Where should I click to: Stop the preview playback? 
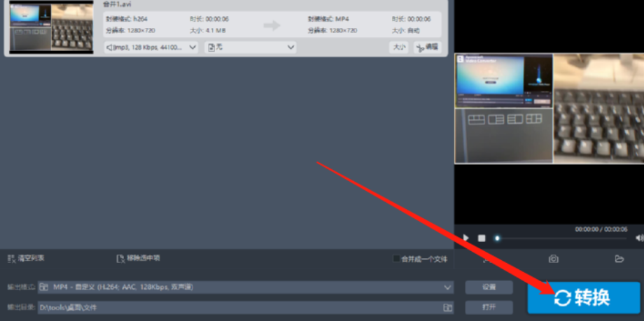(482, 238)
